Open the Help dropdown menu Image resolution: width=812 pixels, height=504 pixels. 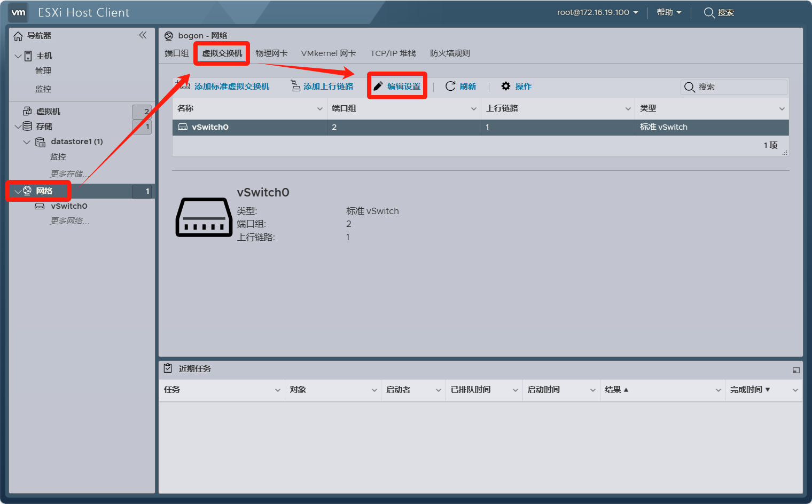click(669, 12)
